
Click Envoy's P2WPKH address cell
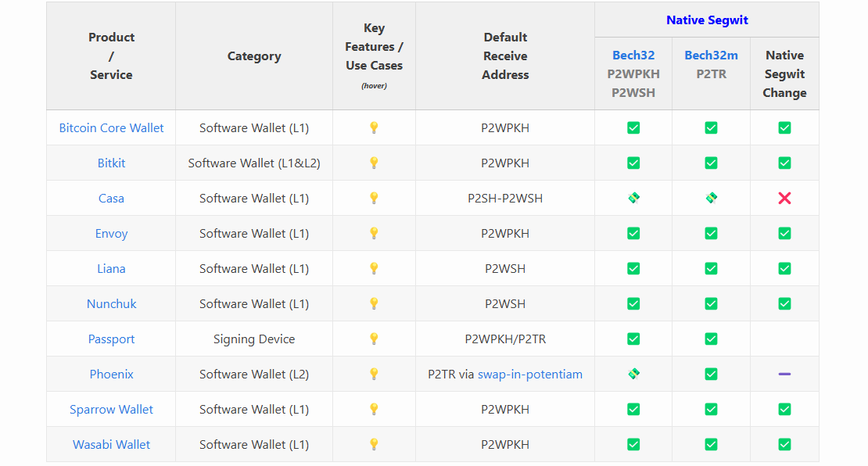click(x=505, y=234)
